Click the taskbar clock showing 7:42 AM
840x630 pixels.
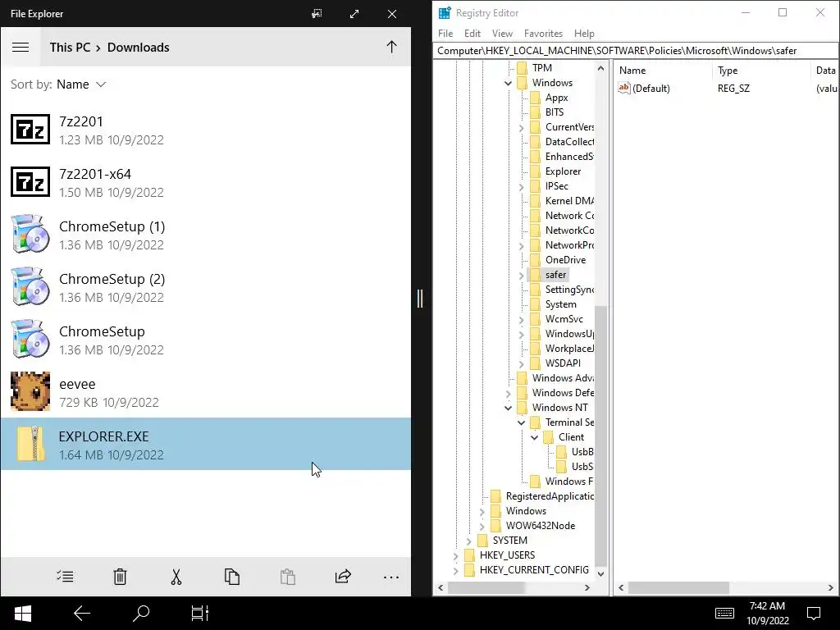click(x=767, y=614)
